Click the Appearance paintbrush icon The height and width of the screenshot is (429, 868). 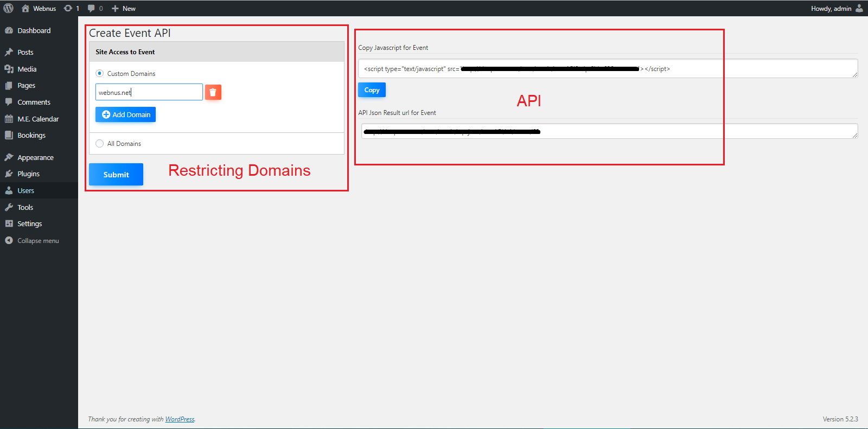coord(9,157)
